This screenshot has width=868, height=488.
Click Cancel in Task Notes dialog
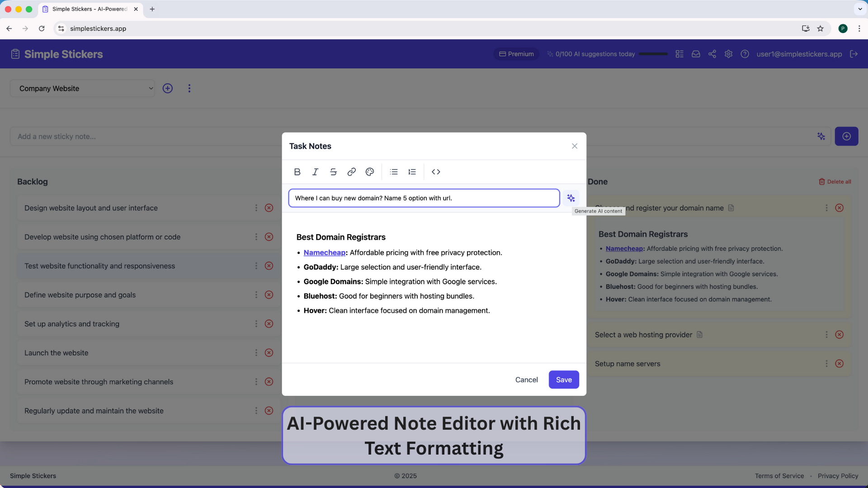click(x=526, y=380)
